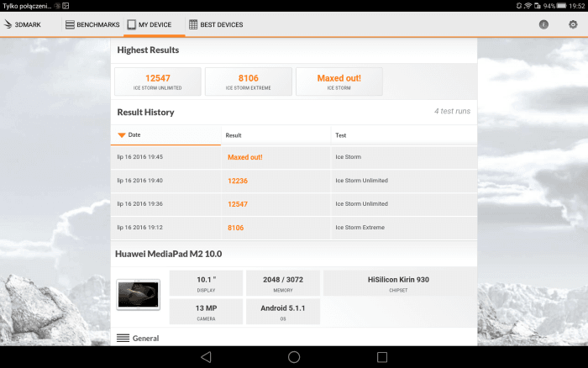Open the Best Devices tab
Image resolution: width=588 pixels, height=368 pixels.
(216, 24)
